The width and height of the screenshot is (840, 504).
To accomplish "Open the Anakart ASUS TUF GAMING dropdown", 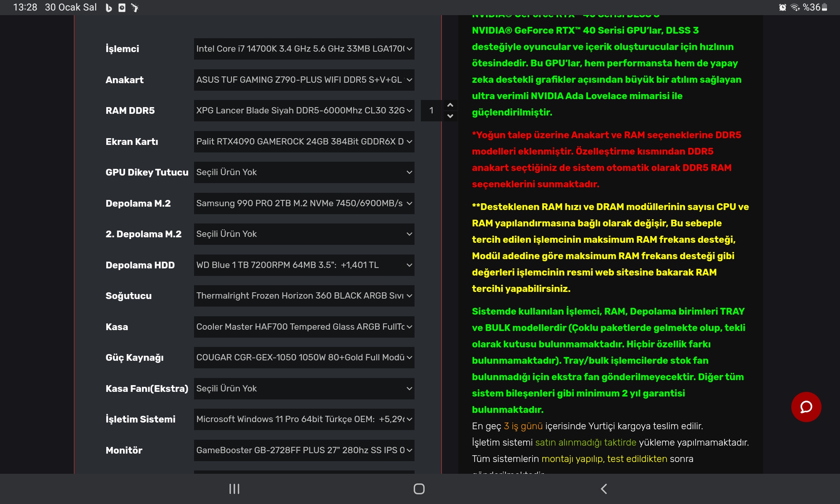I will [x=304, y=80].
